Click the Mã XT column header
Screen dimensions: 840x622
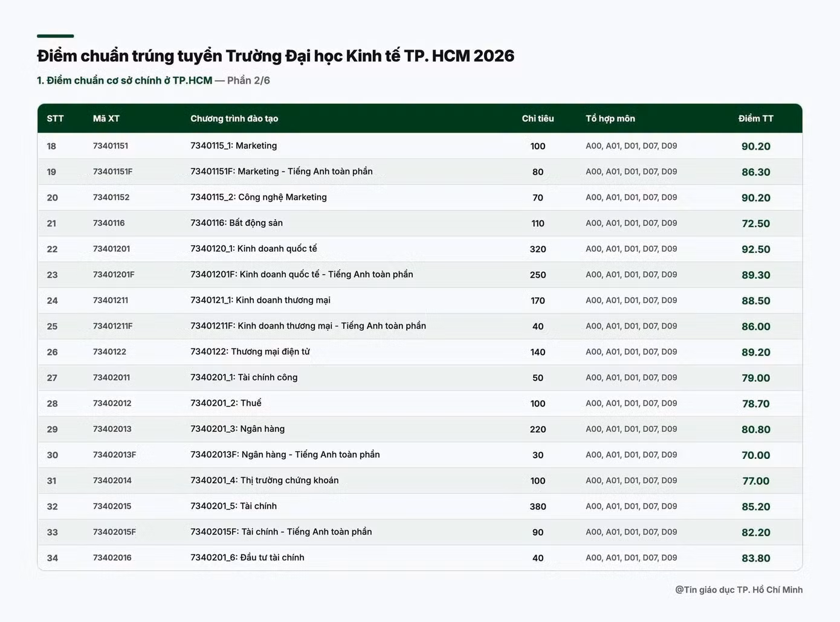106,118
